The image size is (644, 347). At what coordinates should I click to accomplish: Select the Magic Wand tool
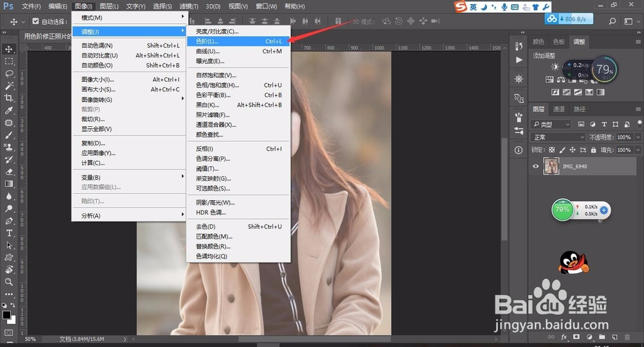pos(8,86)
